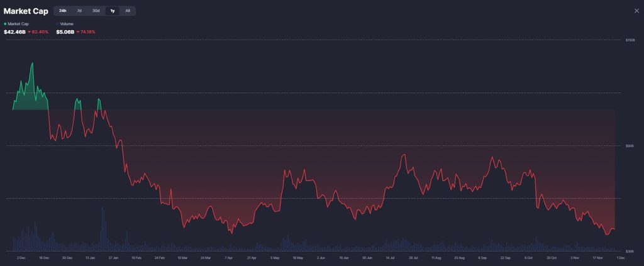This screenshot has height=266, width=644.
Task: Click the red arrow beside 62.40%
Action: pos(29,31)
